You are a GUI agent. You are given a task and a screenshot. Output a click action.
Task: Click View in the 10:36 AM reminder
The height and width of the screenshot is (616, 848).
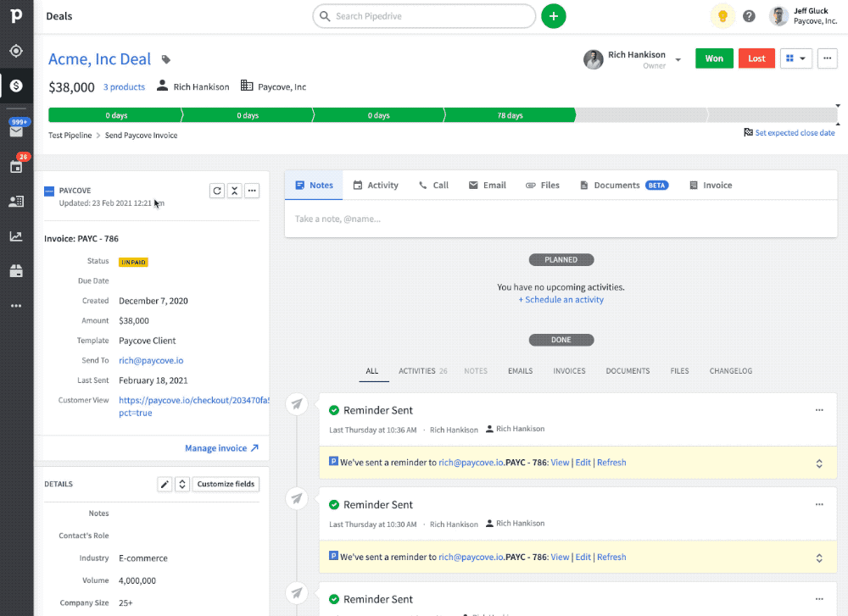click(x=560, y=463)
